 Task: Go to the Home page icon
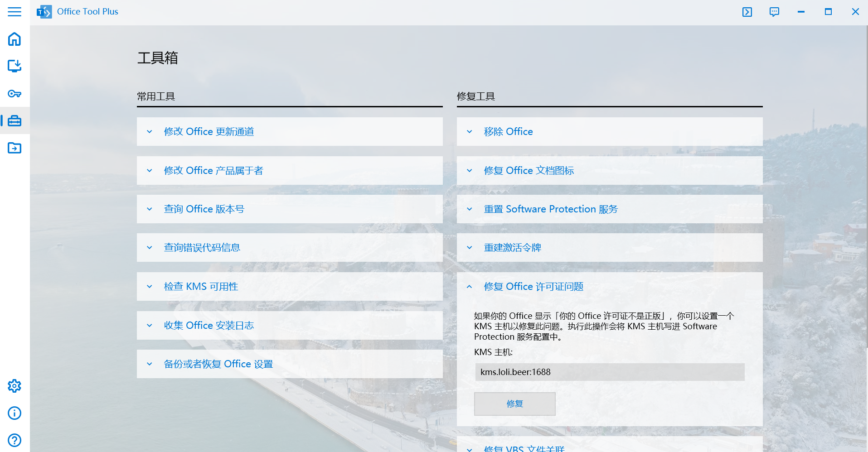pyautogui.click(x=15, y=39)
